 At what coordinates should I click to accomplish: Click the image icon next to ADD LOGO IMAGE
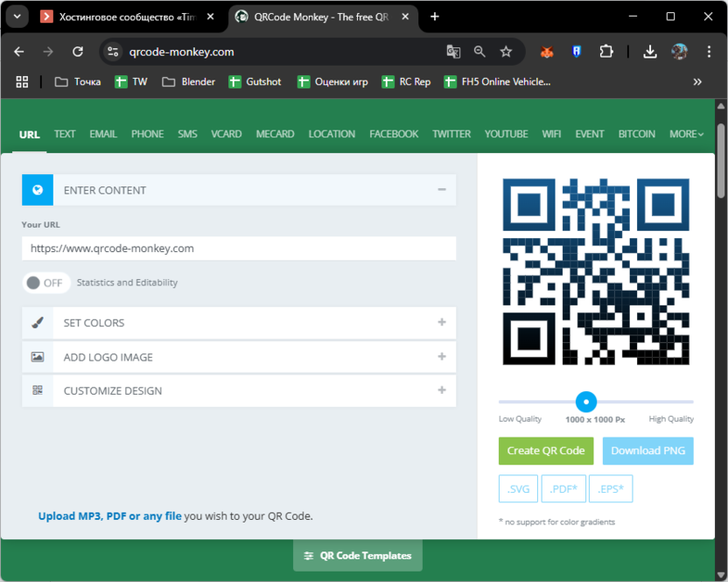tap(36, 357)
